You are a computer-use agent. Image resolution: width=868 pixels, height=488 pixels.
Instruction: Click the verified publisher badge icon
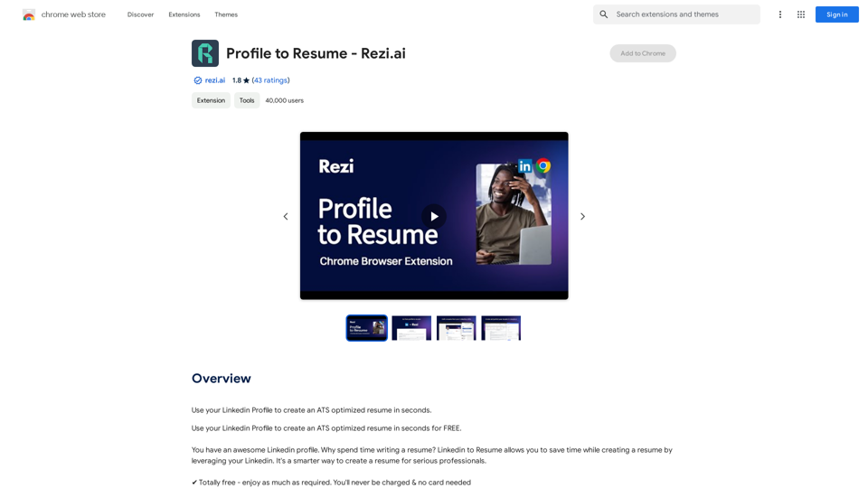tap(198, 80)
